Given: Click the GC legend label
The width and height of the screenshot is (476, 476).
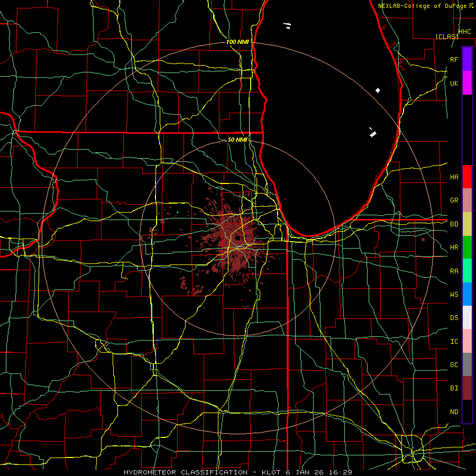Looking at the screenshot, I should click(454, 365).
